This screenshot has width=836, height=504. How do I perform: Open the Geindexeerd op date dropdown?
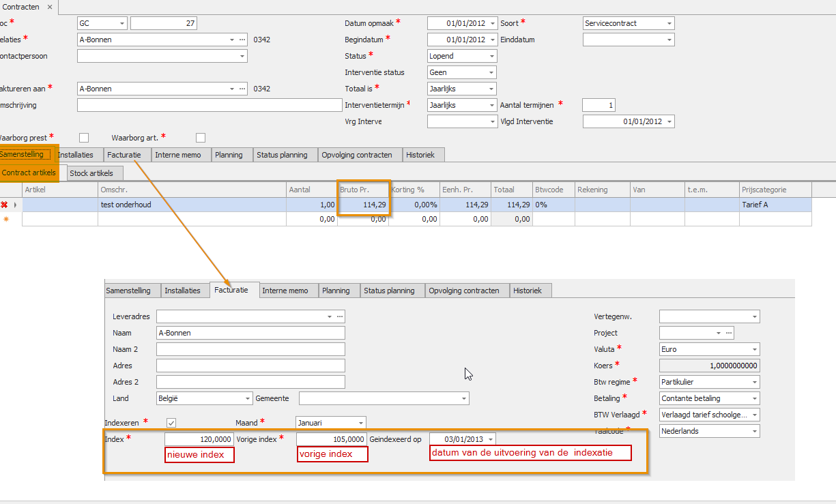(x=491, y=439)
